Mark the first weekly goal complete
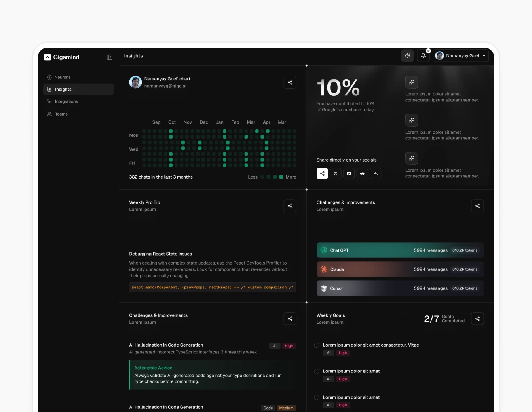This screenshot has height=412, width=532. click(317, 345)
